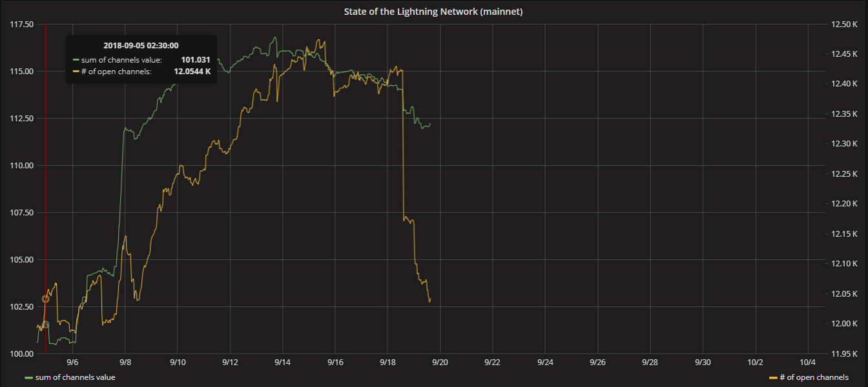Click the left axis value '102.50'
868x387 pixels.
point(22,306)
